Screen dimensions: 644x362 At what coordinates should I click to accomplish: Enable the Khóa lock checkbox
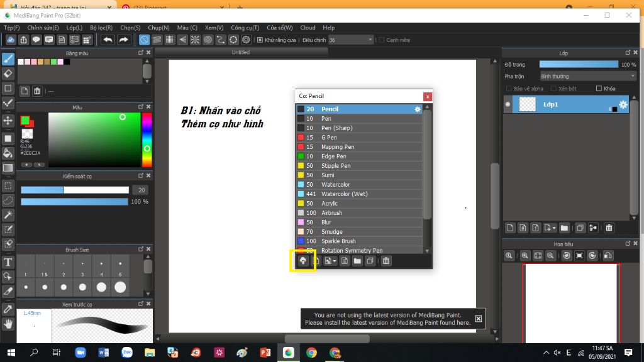(599, 89)
